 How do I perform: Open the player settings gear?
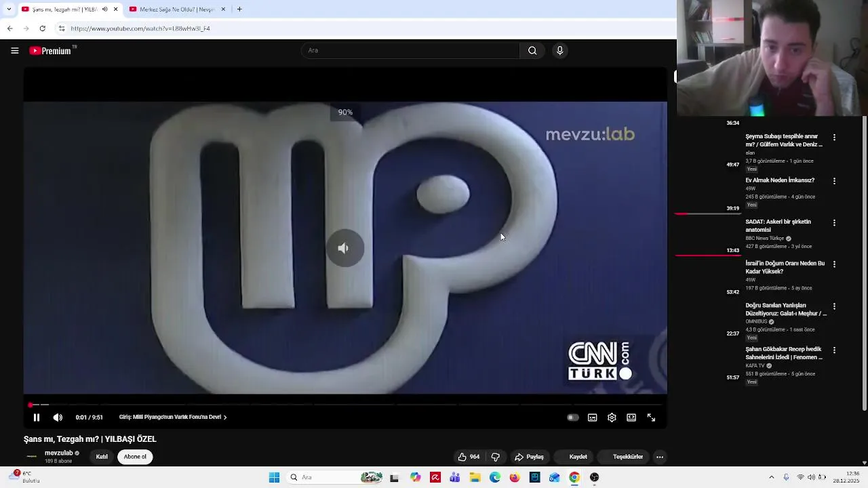(x=612, y=418)
